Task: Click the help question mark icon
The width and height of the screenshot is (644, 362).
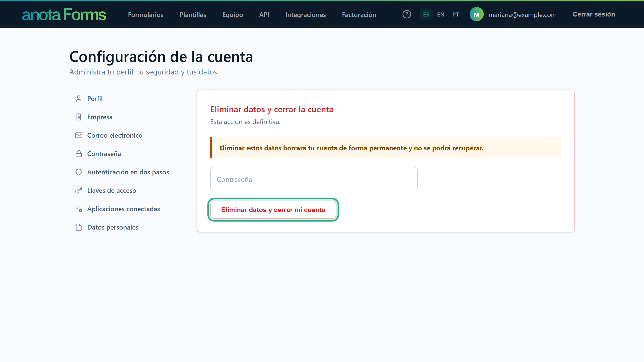Action: pos(407,14)
